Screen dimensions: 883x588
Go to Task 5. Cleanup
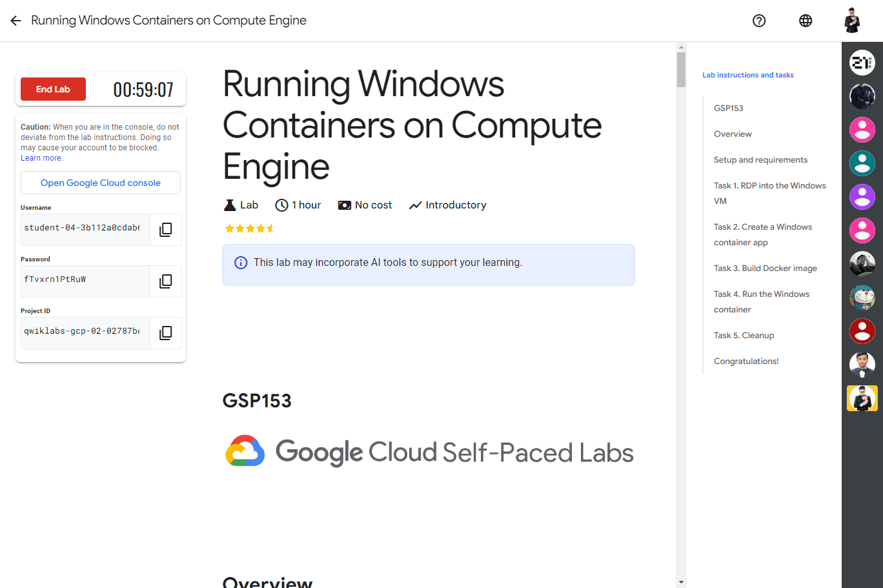click(744, 335)
